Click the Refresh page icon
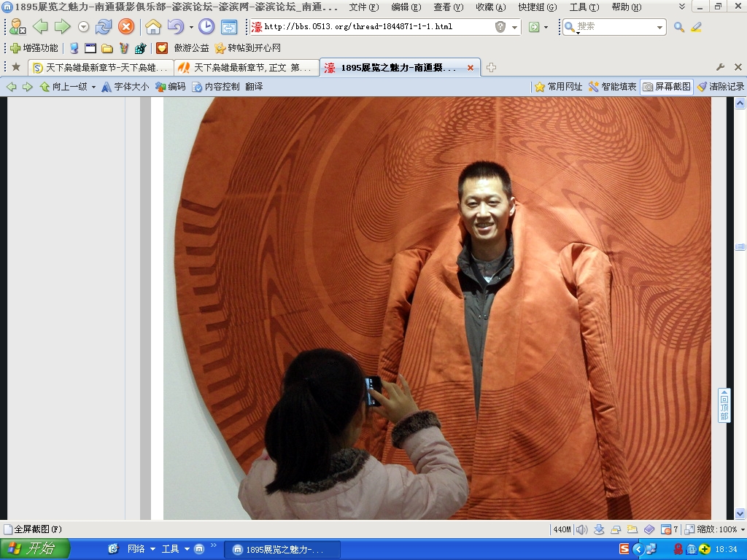 click(x=104, y=27)
